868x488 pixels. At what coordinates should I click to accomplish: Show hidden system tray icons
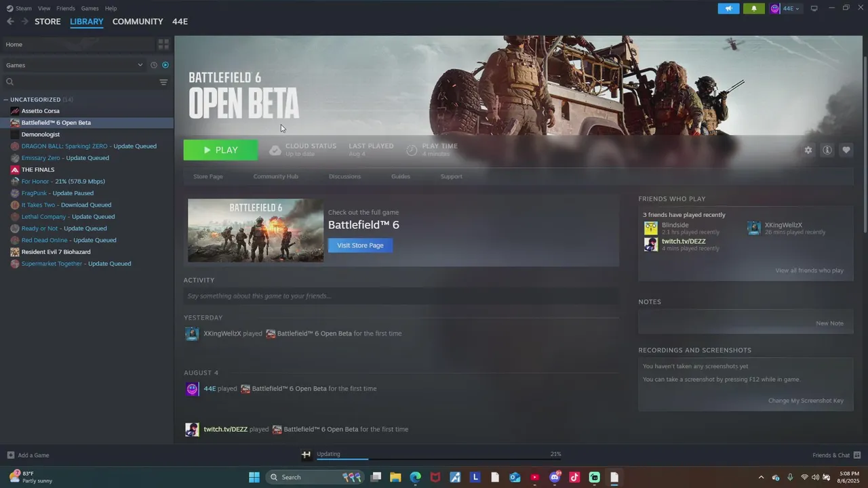(x=761, y=477)
